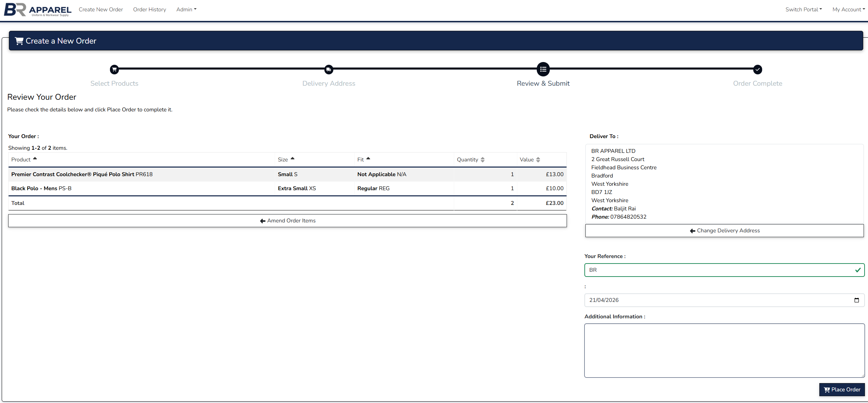The height and width of the screenshot is (403, 868).
Task: Click the Delivery Address step label
Action: [329, 83]
